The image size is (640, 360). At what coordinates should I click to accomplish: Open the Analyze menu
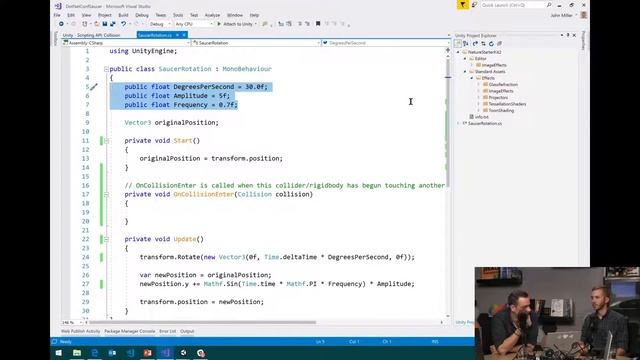pos(212,15)
